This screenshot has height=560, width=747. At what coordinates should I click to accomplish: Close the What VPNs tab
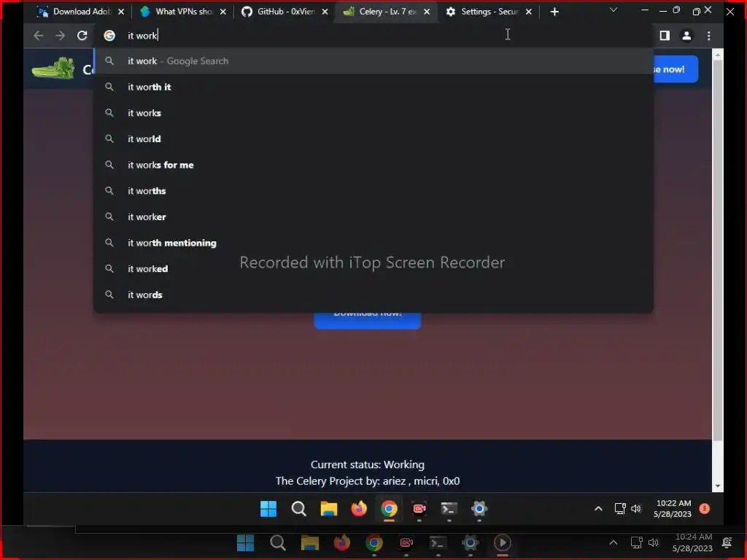pyautogui.click(x=223, y=12)
